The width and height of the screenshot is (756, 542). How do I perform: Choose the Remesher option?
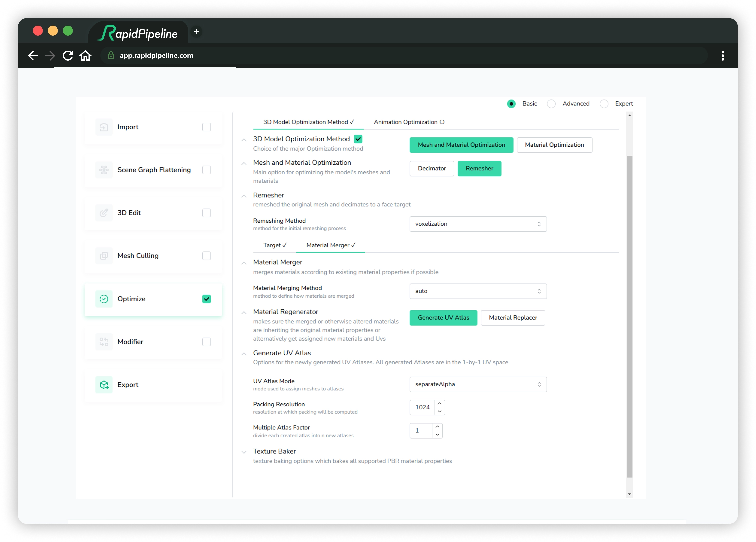pyautogui.click(x=480, y=169)
